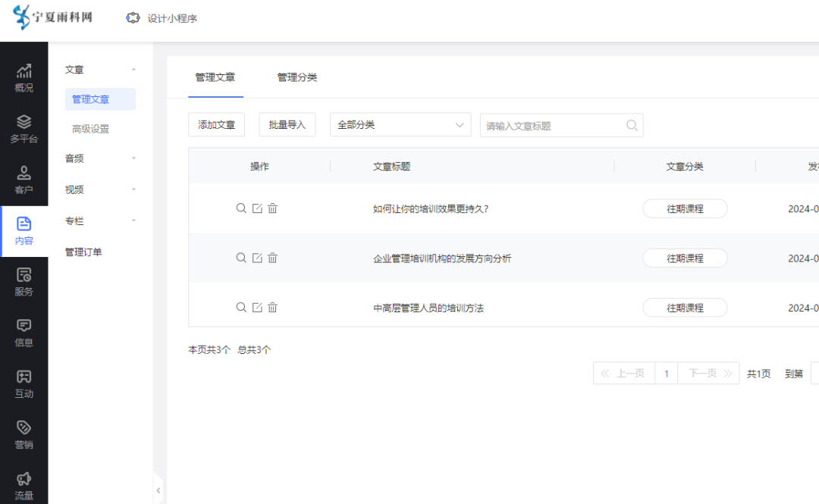Edit article 如何让你的培训效果更持久?
This screenshot has height=504, width=819.
tap(257, 208)
